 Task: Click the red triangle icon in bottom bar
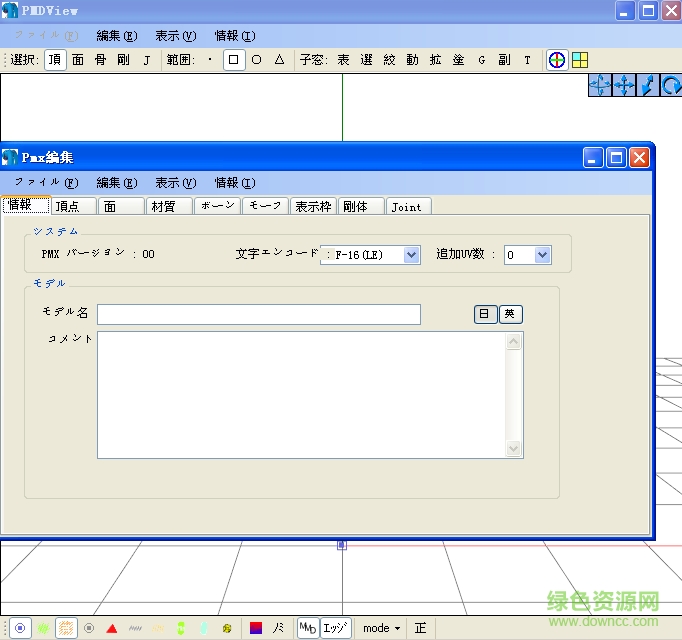(x=112, y=628)
